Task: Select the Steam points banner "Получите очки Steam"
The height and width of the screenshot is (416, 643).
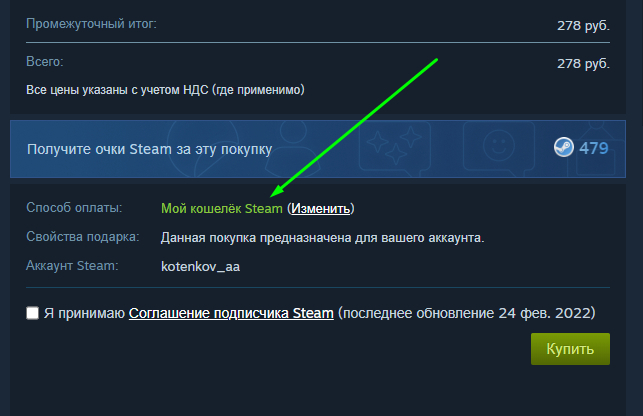Action: (318, 149)
